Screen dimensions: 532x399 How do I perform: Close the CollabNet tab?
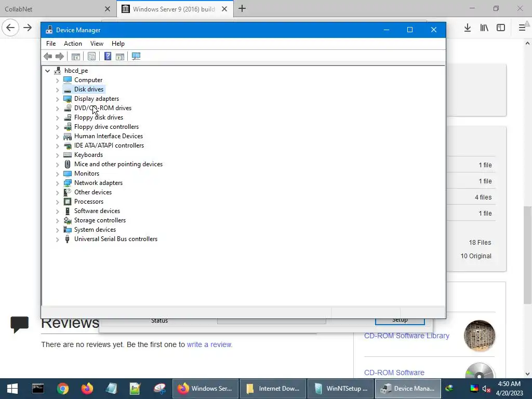[x=107, y=9]
